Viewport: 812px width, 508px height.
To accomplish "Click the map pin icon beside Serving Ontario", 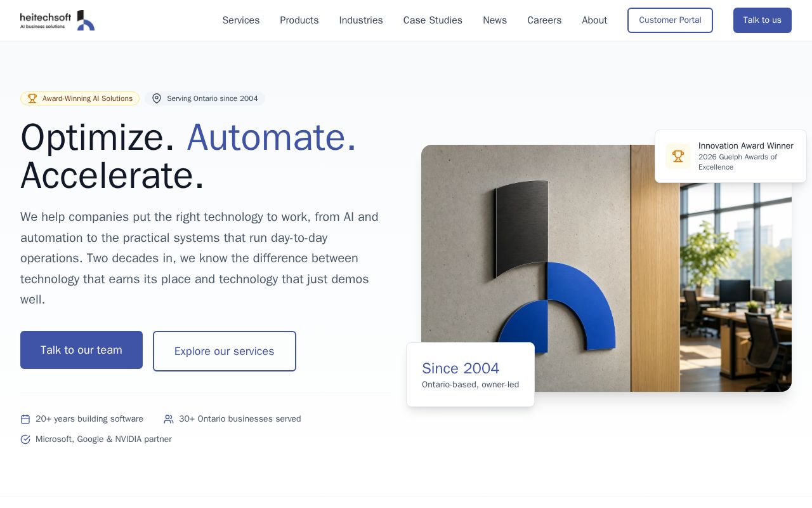I will pyautogui.click(x=157, y=98).
